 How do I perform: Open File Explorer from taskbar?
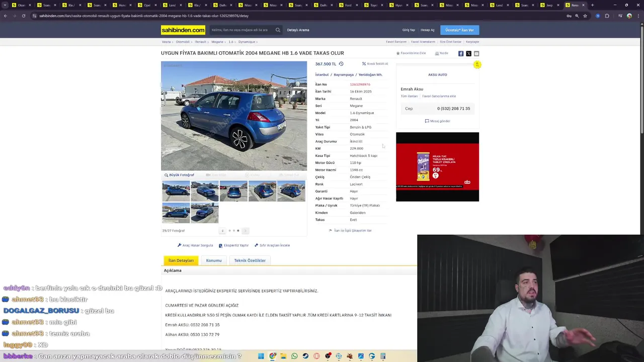[x=283, y=356]
